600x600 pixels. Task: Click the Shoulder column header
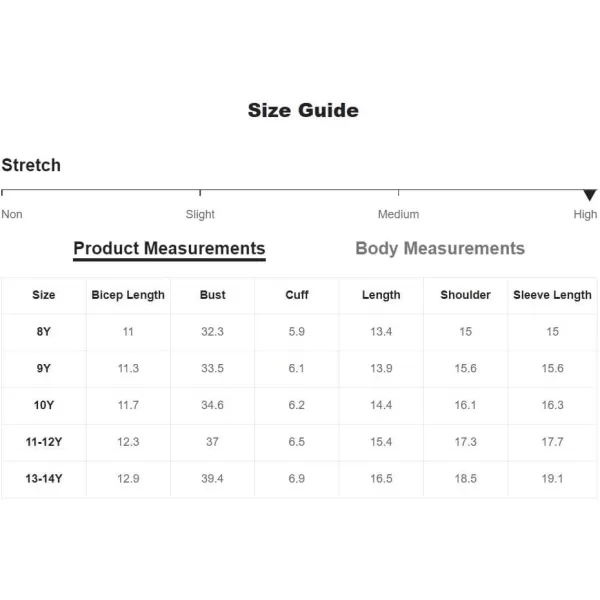coord(465,295)
